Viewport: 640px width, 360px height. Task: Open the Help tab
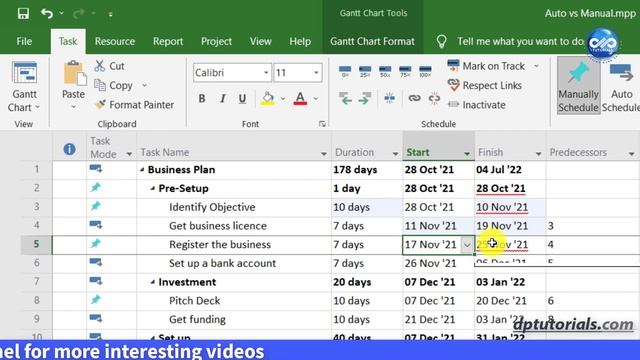click(300, 41)
